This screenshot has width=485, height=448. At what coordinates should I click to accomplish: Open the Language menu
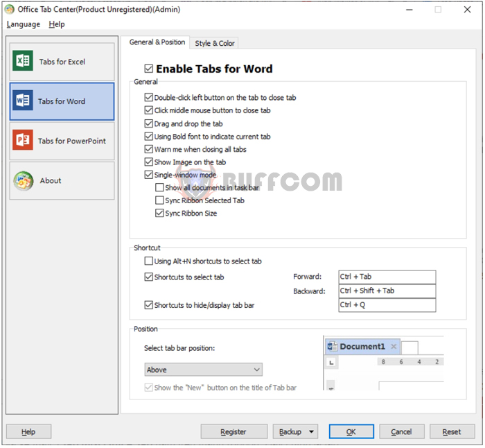coord(24,24)
